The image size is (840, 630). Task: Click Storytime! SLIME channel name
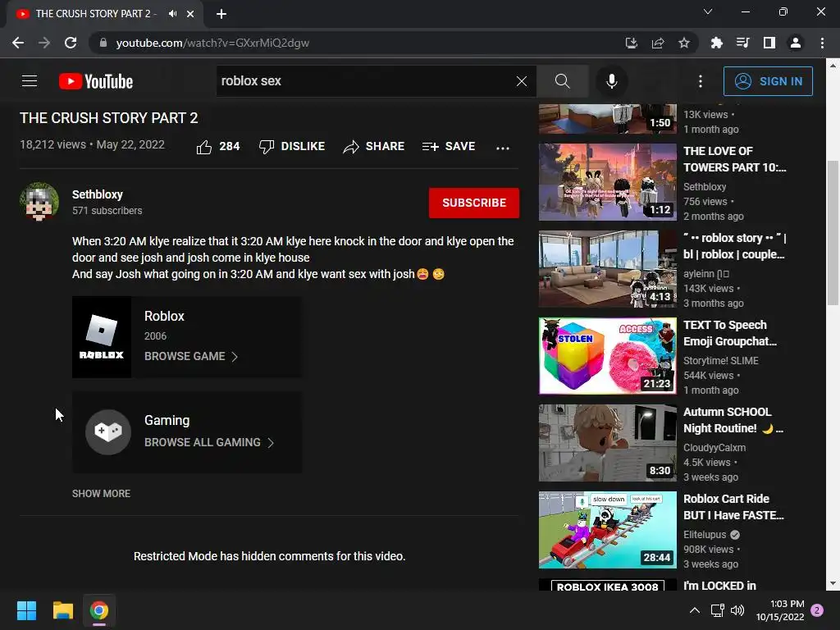tap(720, 361)
